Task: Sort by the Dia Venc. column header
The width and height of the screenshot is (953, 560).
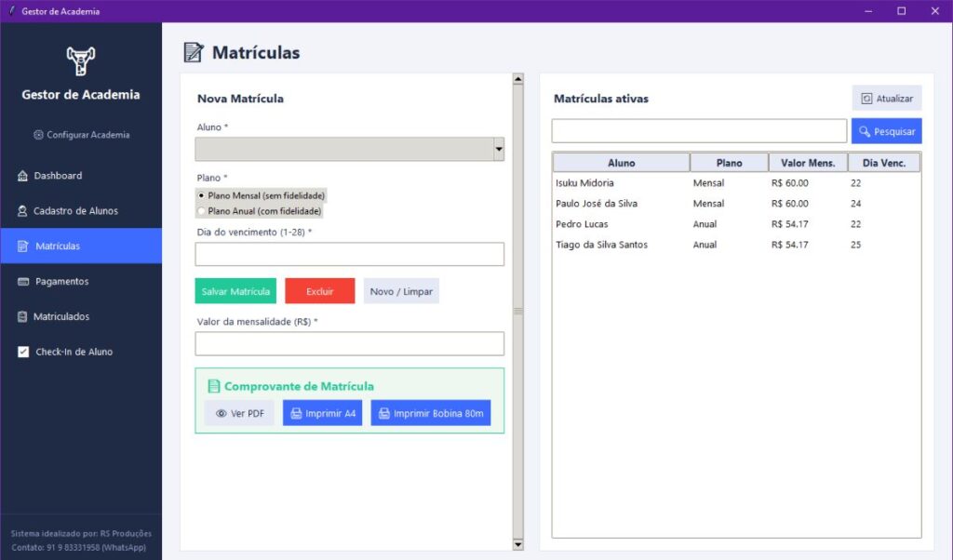Action: pyautogui.click(x=884, y=163)
